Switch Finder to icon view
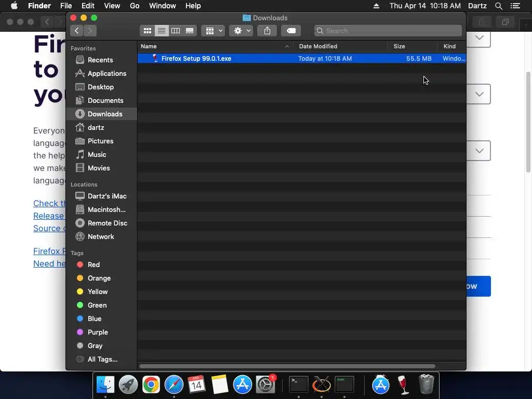 147,31
